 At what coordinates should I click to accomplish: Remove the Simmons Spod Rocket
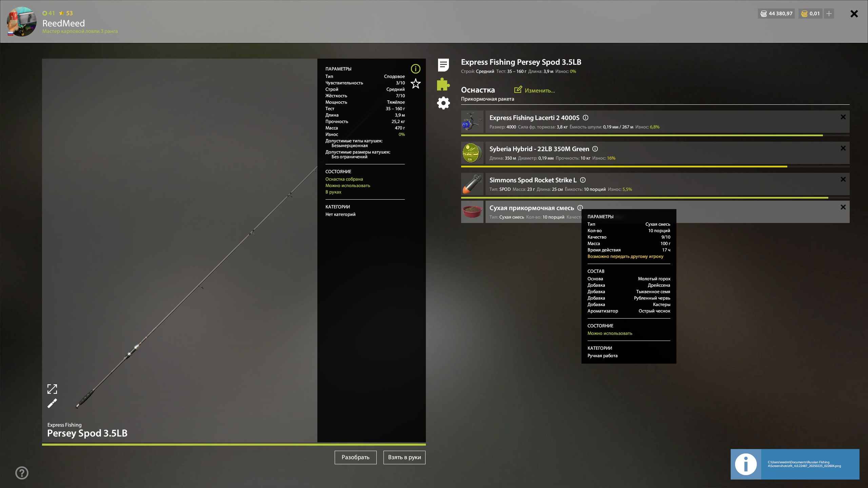[843, 179]
